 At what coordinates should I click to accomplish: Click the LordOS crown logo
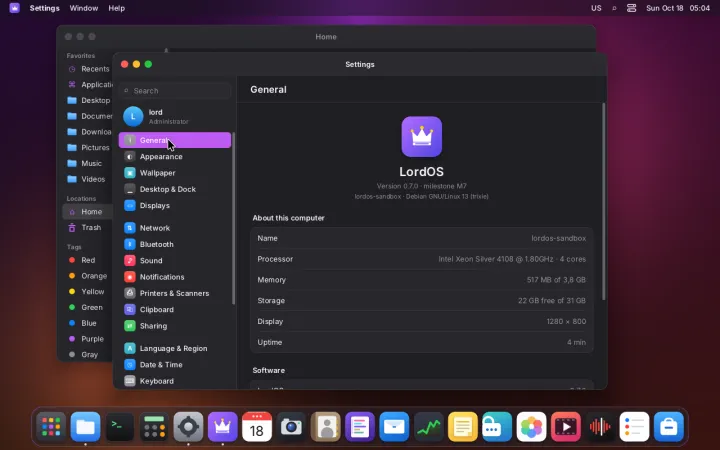click(422, 136)
